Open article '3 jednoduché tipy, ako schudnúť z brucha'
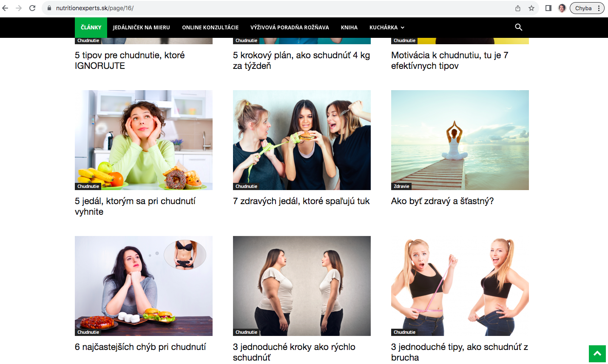608x364 pixels. 460,352
